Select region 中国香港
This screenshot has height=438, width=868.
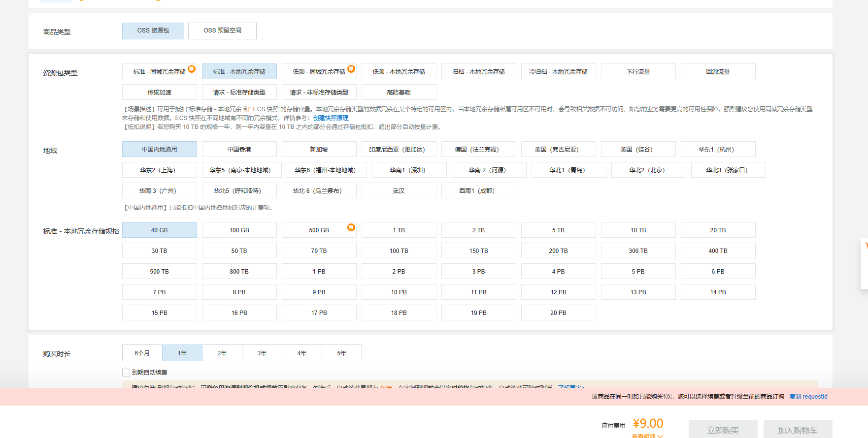(239, 150)
